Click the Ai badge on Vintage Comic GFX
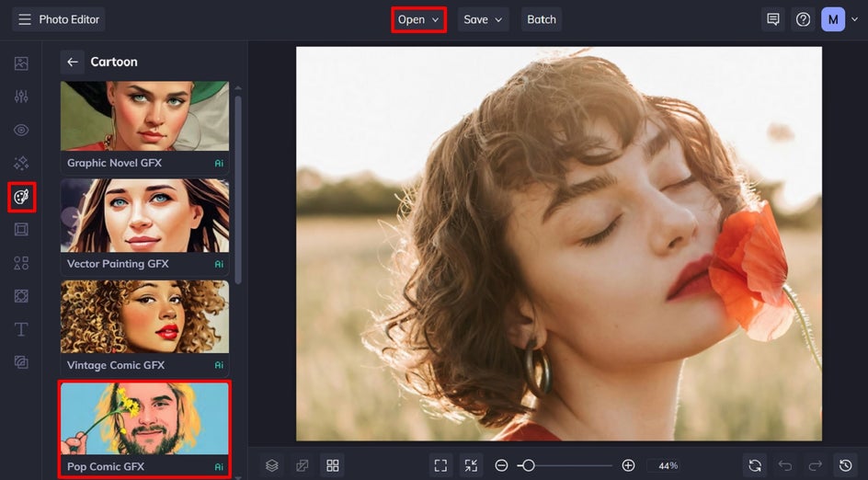868x480 pixels. [x=219, y=365]
